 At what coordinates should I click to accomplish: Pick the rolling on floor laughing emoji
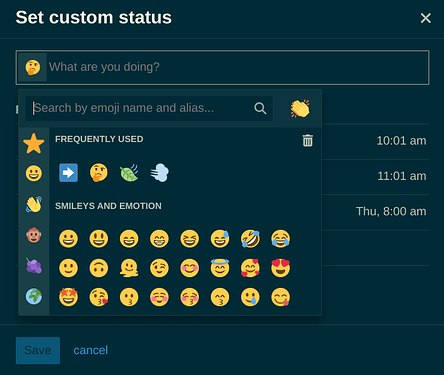click(x=250, y=239)
